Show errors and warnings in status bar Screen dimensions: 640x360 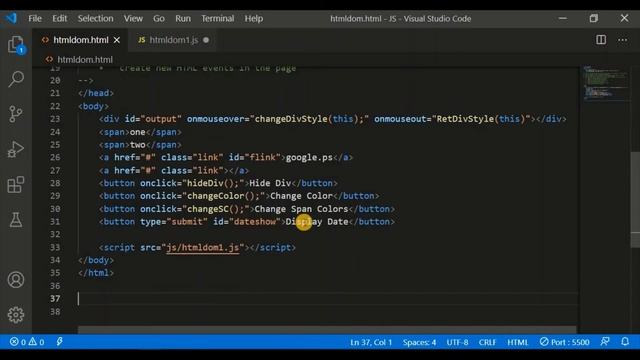tap(27, 342)
